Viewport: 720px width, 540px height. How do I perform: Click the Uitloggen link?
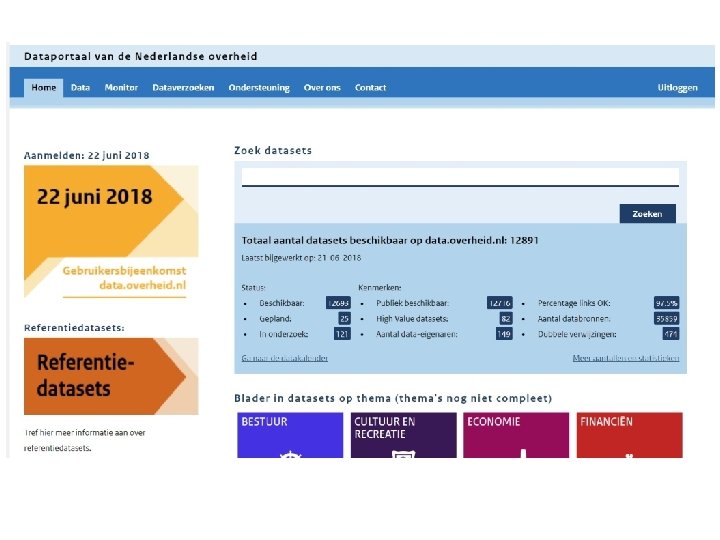pyautogui.click(x=677, y=88)
